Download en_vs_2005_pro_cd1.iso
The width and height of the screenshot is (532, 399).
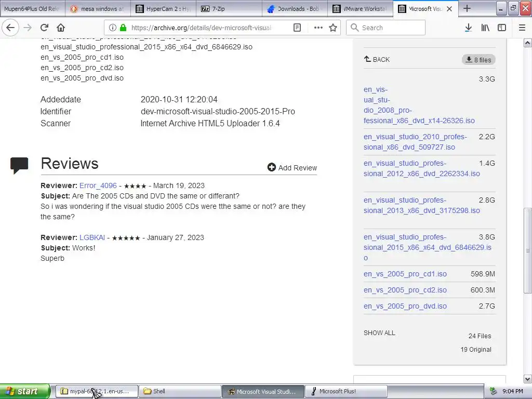coord(405,274)
